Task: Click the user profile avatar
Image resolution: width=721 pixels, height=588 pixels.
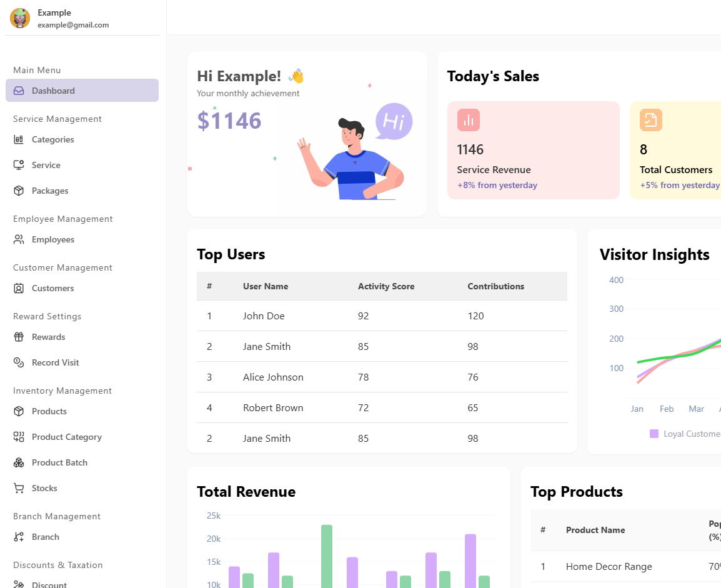Action: coord(20,18)
